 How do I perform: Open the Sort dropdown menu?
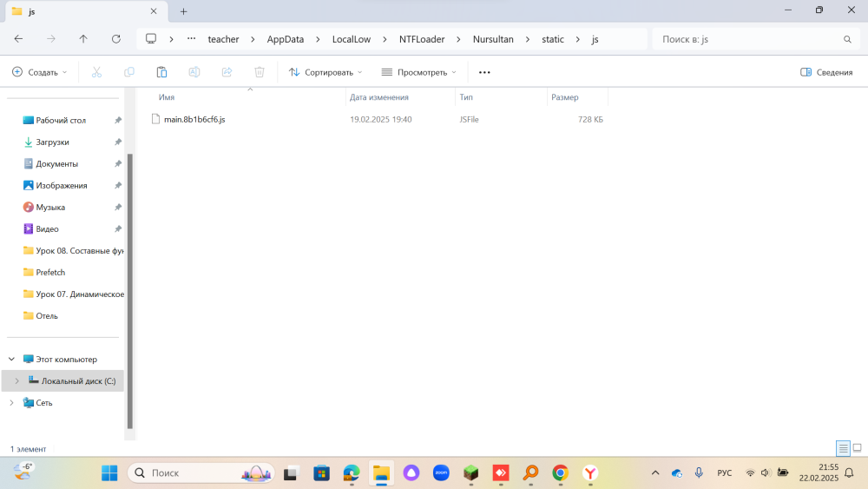(x=325, y=72)
